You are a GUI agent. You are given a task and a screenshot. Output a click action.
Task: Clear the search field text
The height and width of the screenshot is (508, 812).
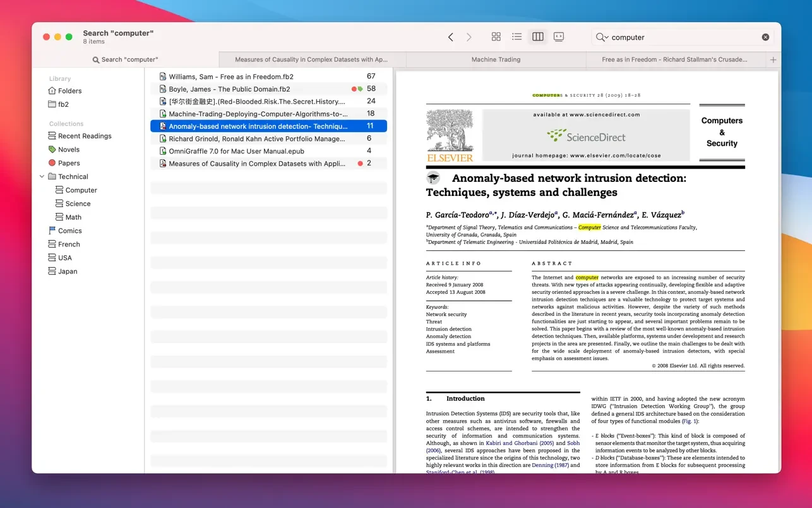pyautogui.click(x=765, y=37)
